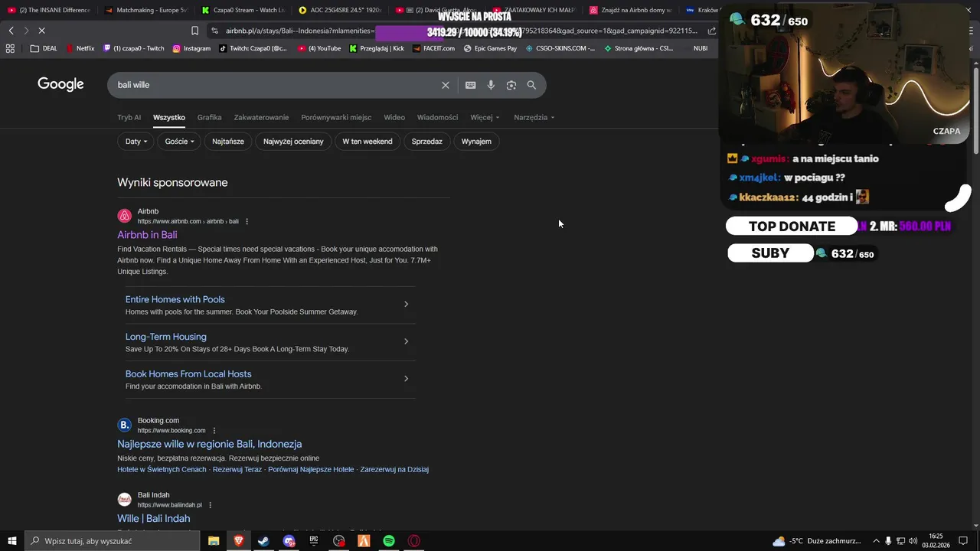Clear the search box with the X icon
Viewport: 980px width, 551px height.
click(x=446, y=85)
